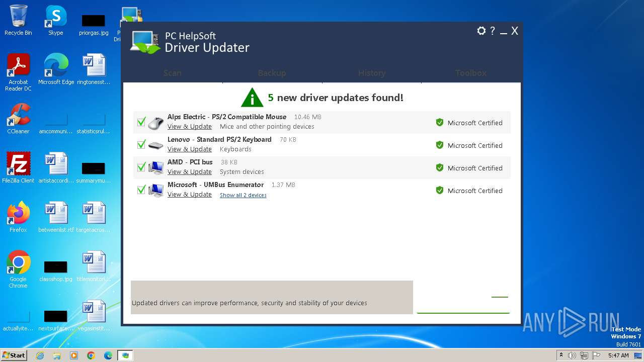Open Firefox desktop shortcut
Image resolution: width=644 pixels, height=362 pixels.
tap(18, 217)
